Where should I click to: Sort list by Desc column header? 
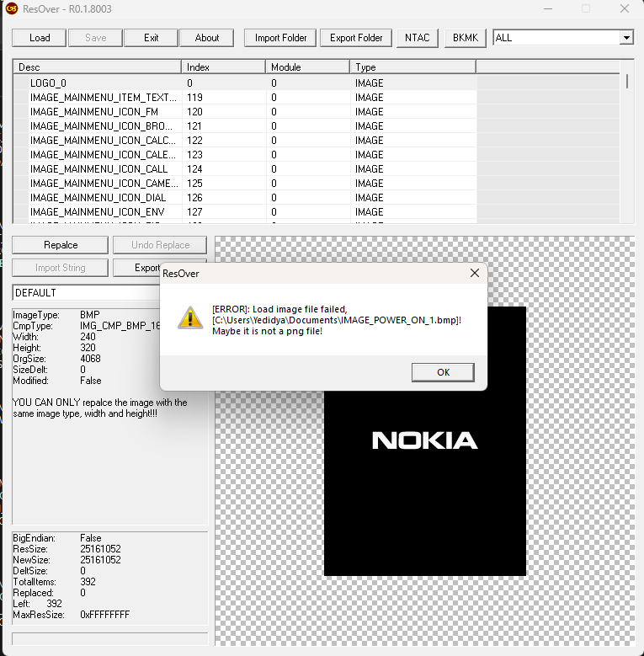(x=97, y=67)
